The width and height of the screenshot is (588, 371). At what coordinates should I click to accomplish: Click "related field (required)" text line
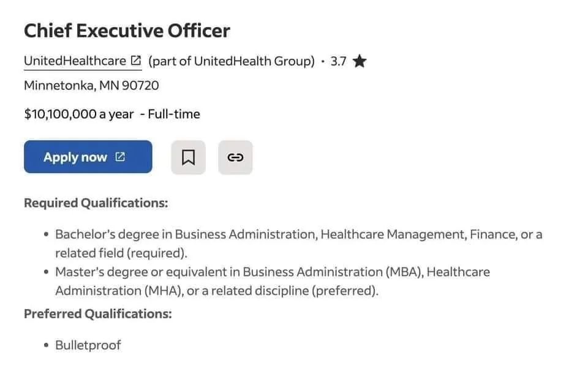[x=121, y=252]
